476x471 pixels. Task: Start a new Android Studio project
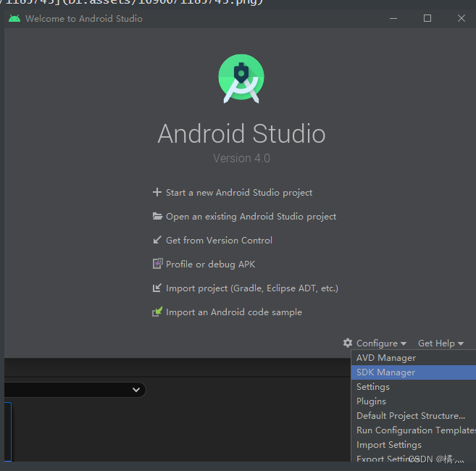[x=239, y=193]
